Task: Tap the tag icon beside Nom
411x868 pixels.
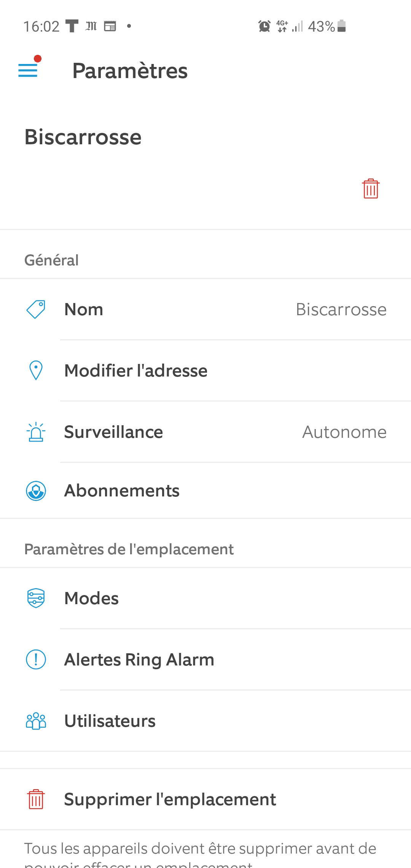Action: point(36,309)
